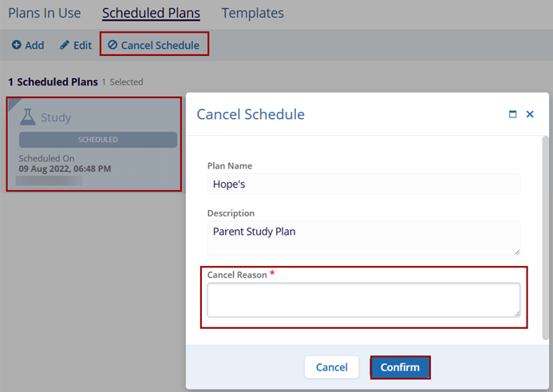This screenshot has height=392, width=553.
Task: Click the Description field with Parent Study Plan
Action: pos(363,237)
